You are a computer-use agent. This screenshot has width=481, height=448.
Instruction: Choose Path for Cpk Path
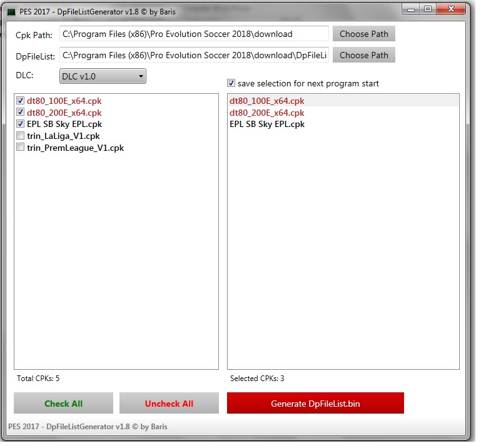(364, 34)
